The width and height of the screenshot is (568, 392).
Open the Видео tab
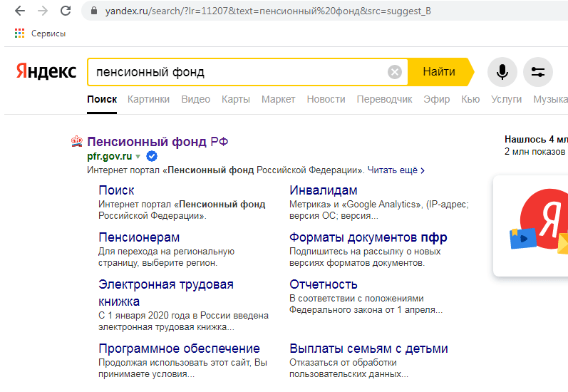point(195,99)
